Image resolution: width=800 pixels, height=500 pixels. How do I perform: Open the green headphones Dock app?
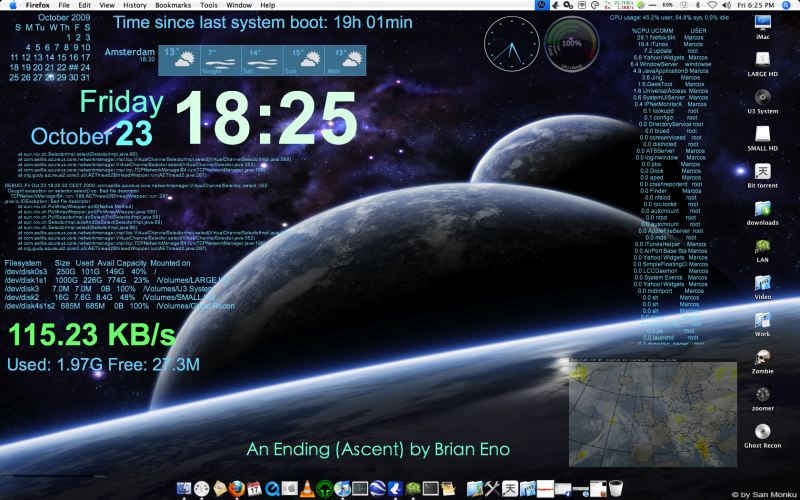coord(324,488)
